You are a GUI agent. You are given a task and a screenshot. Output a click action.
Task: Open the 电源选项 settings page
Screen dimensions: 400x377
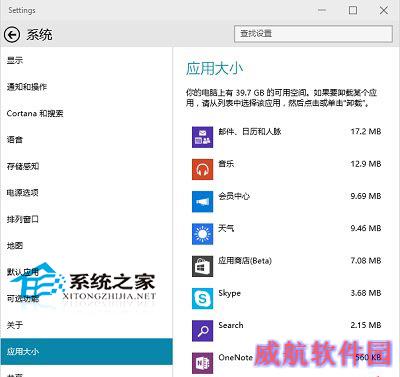tap(23, 193)
